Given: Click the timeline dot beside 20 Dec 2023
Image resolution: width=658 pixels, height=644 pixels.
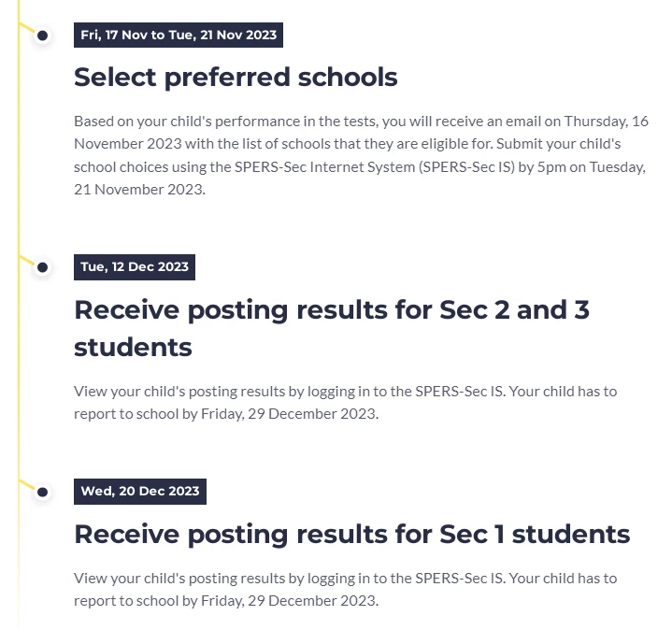Looking at the screenshot, I should pyautogui.click(x=42, y=492).
